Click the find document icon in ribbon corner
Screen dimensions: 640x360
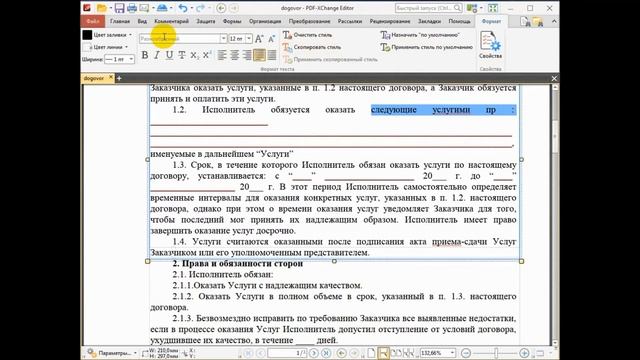(525, 22)
